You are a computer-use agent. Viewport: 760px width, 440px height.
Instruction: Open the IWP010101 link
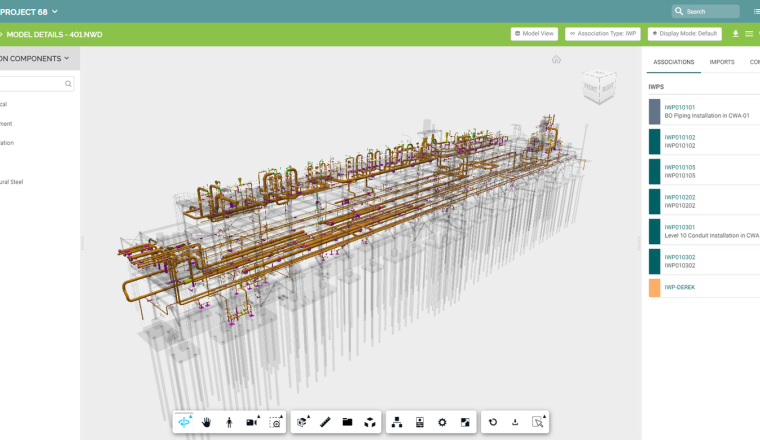pyautogui.click(x=680, y=108)
